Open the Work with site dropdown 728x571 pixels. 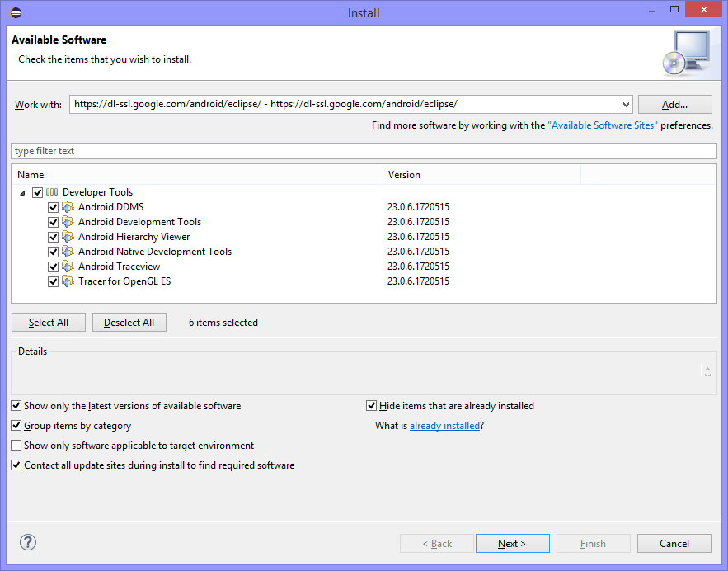click(625, 105)
